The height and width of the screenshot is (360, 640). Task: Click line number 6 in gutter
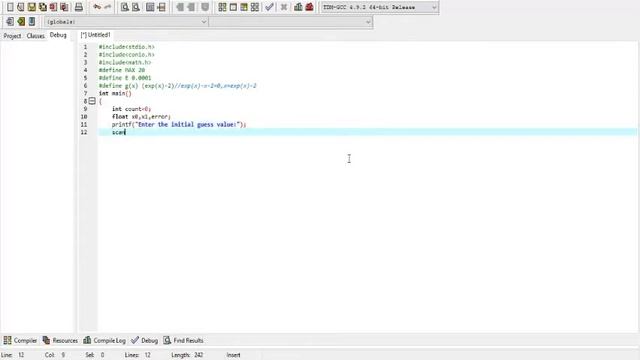(x=85, y=86)
